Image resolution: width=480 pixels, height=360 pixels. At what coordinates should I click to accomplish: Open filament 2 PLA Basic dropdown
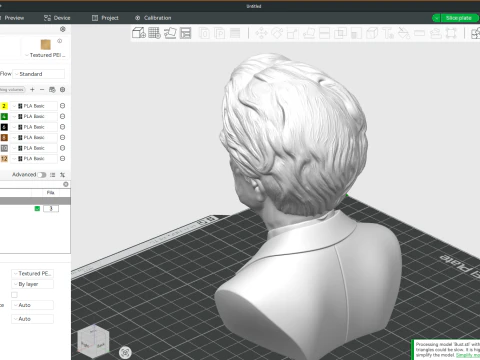click(34, 106)
